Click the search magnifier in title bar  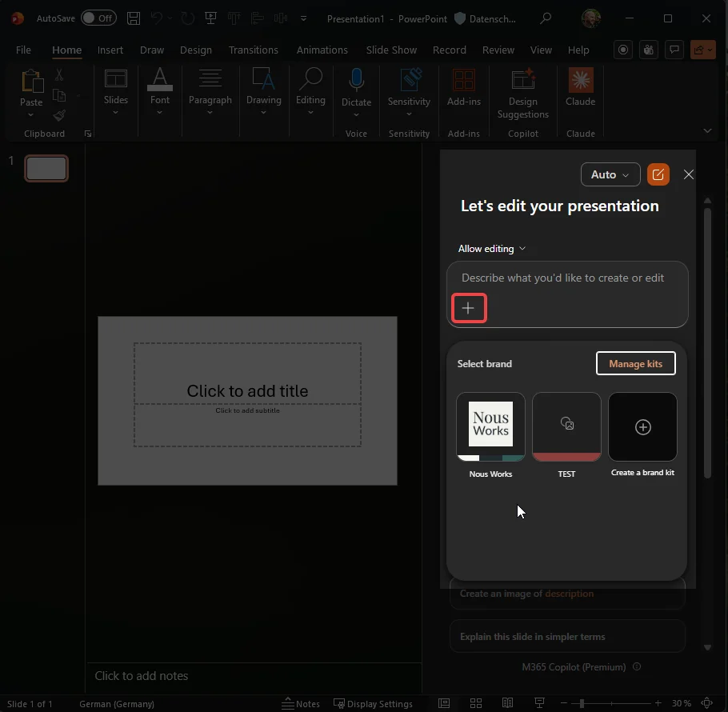click(546, 18)
